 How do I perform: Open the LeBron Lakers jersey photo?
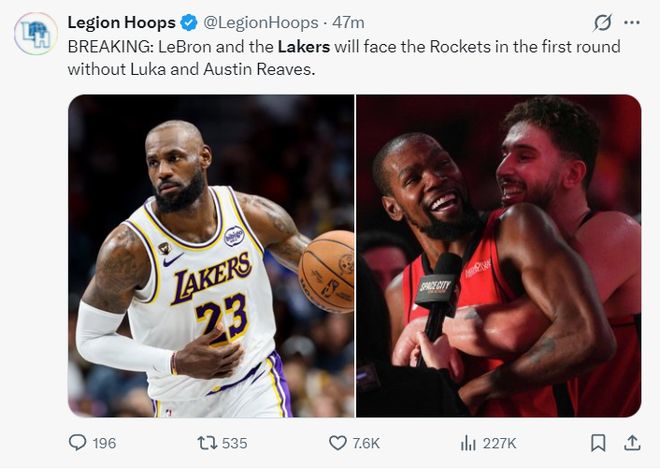pos(211,256)
